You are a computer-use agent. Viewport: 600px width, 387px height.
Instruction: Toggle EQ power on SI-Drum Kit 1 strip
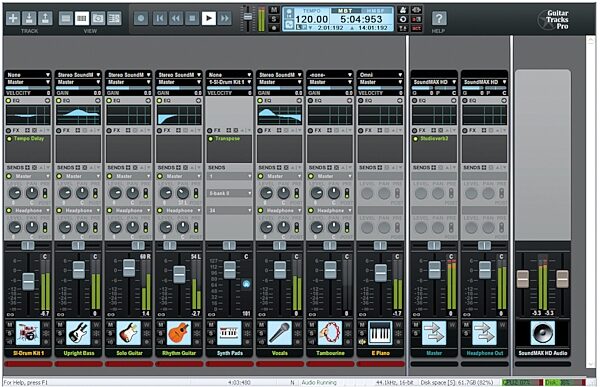click(8, 101)
